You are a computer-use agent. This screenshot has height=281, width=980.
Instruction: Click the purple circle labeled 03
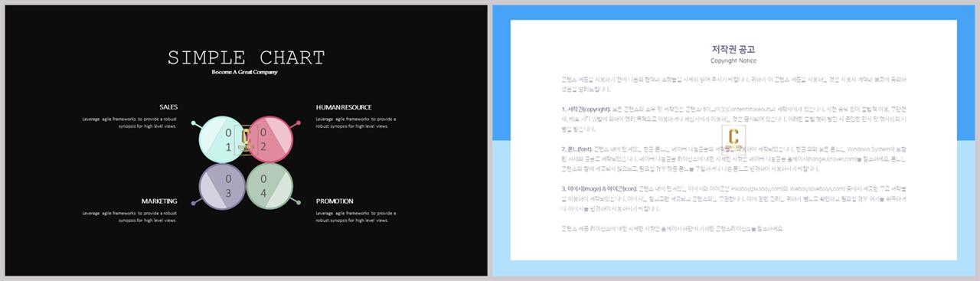click(221, 186)
